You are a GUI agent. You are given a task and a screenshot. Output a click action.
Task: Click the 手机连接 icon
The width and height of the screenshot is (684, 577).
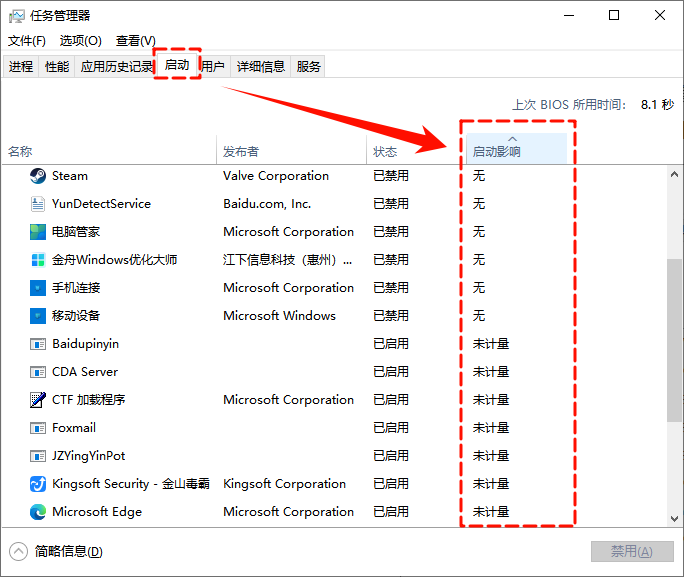[x=36, y=288]
